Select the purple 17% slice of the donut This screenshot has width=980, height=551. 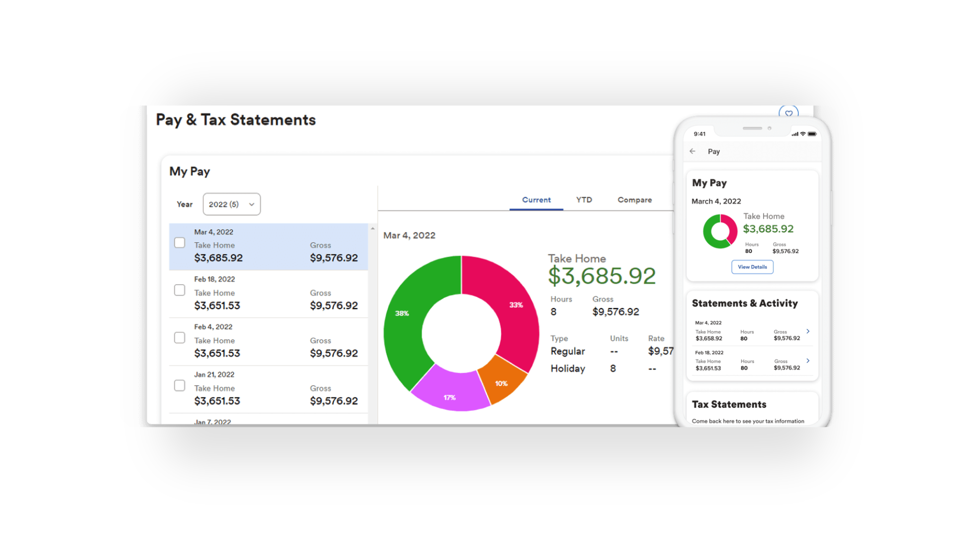(x=449, y=397)
